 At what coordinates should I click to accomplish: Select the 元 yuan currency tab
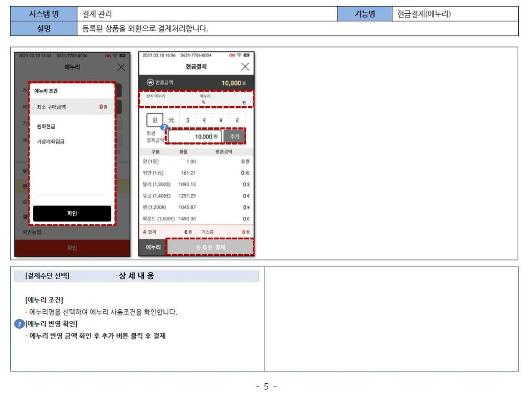pyautogui.click(x=171, y=120)
